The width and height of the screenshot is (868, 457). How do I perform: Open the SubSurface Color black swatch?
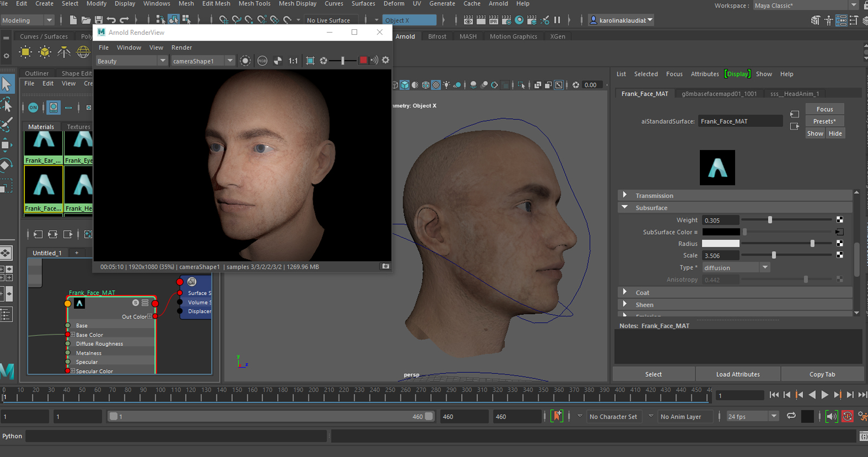coord(720,232)
